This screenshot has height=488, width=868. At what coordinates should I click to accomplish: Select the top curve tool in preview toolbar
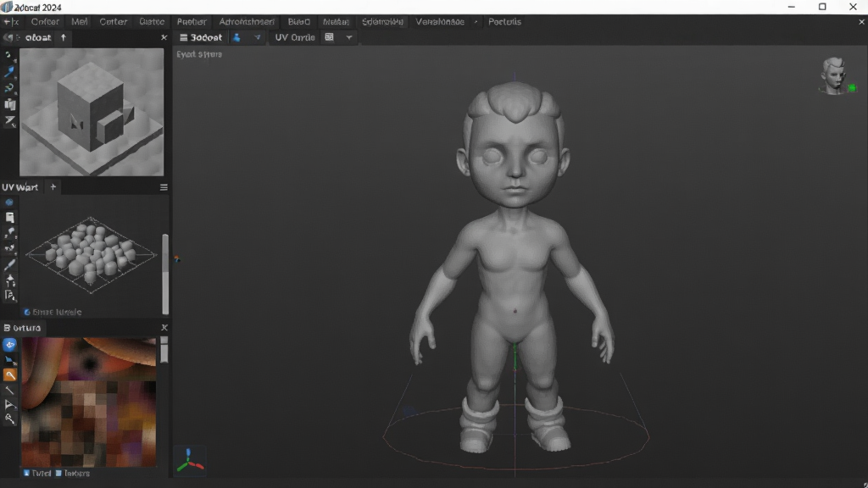pyautogui.click(x=8, y=55)
